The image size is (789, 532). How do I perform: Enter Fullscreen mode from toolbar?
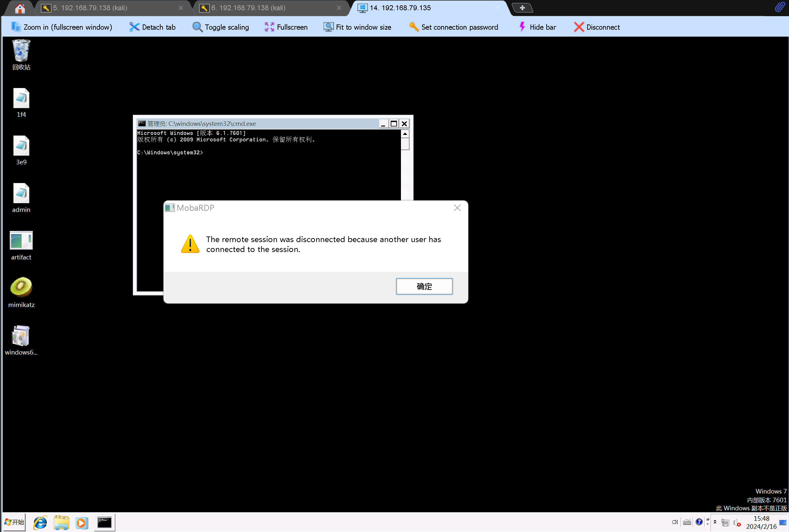pos(286,27)
